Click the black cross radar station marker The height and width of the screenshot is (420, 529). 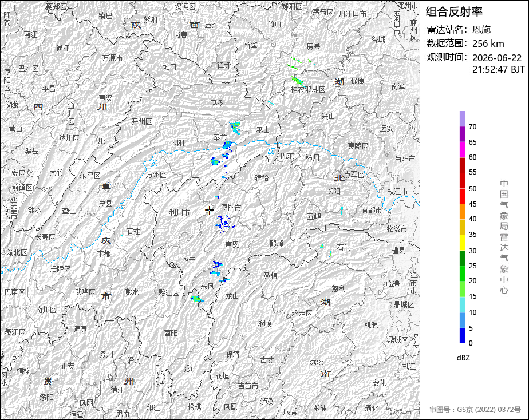pos(210,211)
